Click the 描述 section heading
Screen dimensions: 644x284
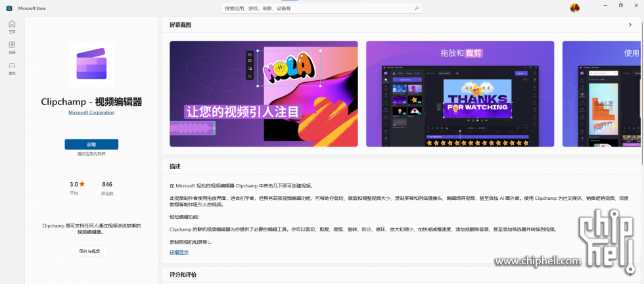point(175,166)
